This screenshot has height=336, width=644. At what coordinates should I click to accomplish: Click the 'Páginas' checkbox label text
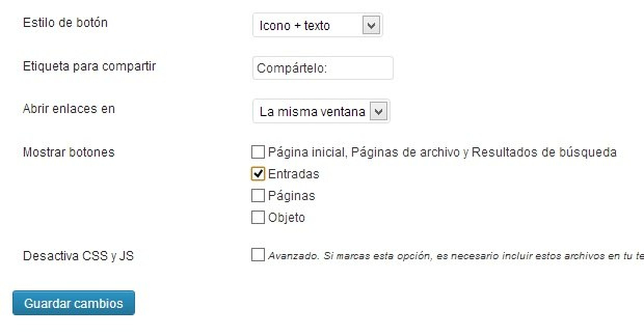click(x=291, y=196)
